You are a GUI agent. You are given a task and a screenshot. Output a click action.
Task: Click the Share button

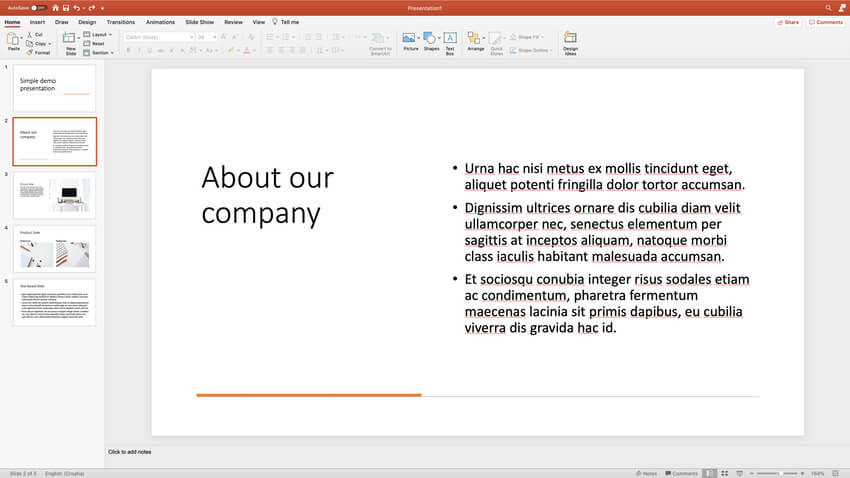pos(788,21)
